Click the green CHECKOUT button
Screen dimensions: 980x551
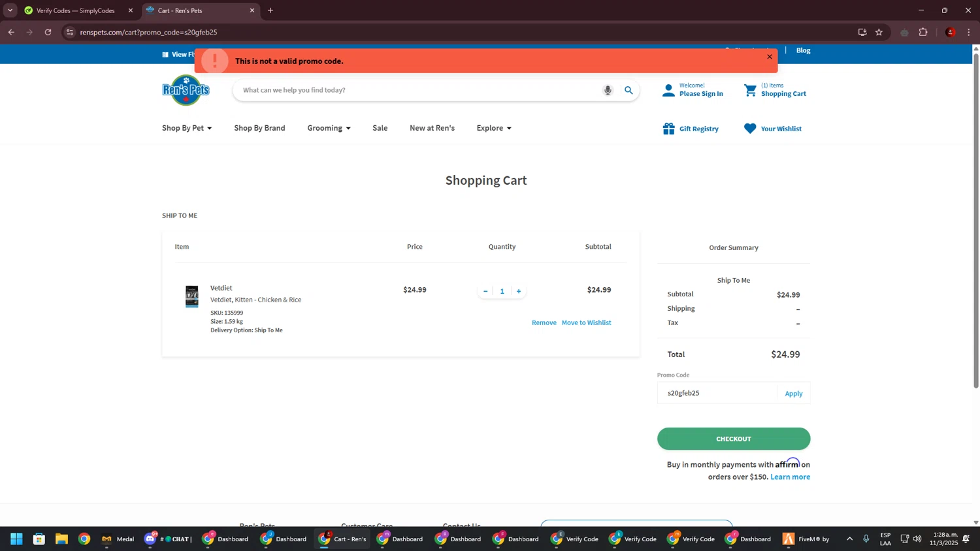coord(734,439)
